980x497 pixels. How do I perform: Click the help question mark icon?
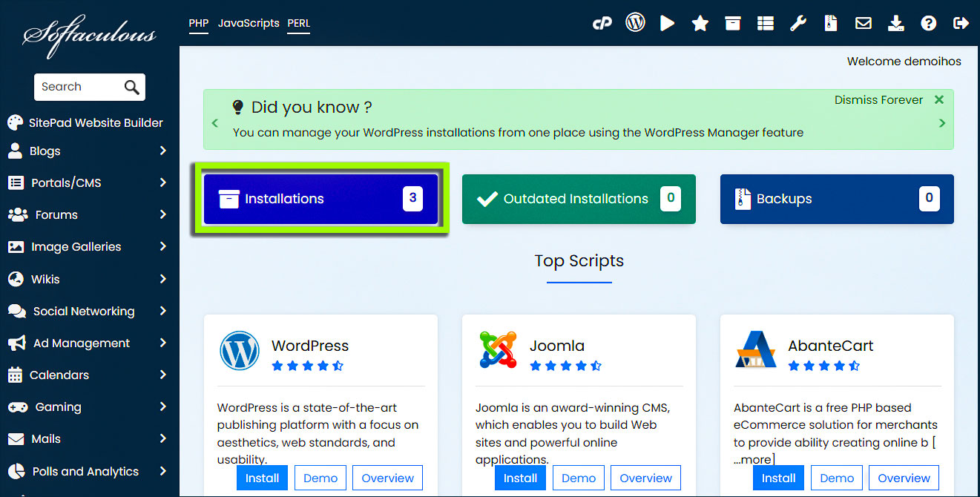tap(928, 24)
